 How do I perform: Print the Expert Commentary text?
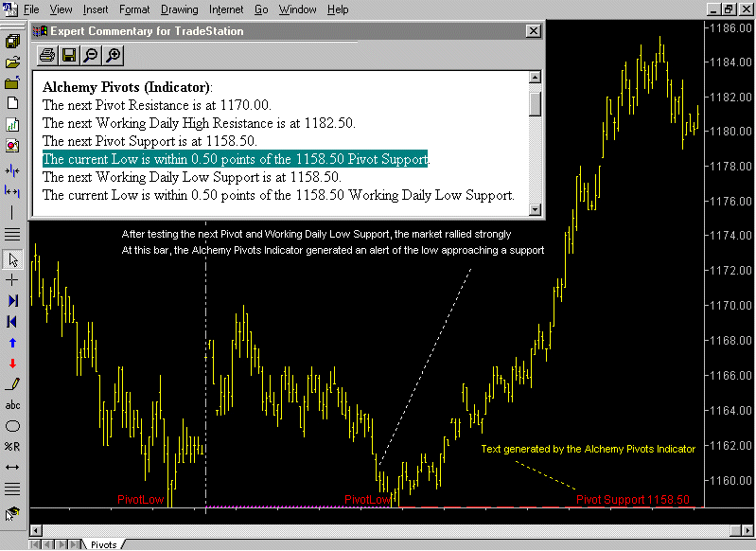[x=47, y=56]
